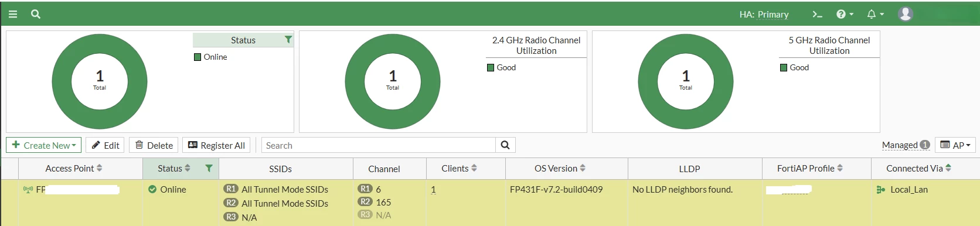Click the Register All button

(216, 145)
